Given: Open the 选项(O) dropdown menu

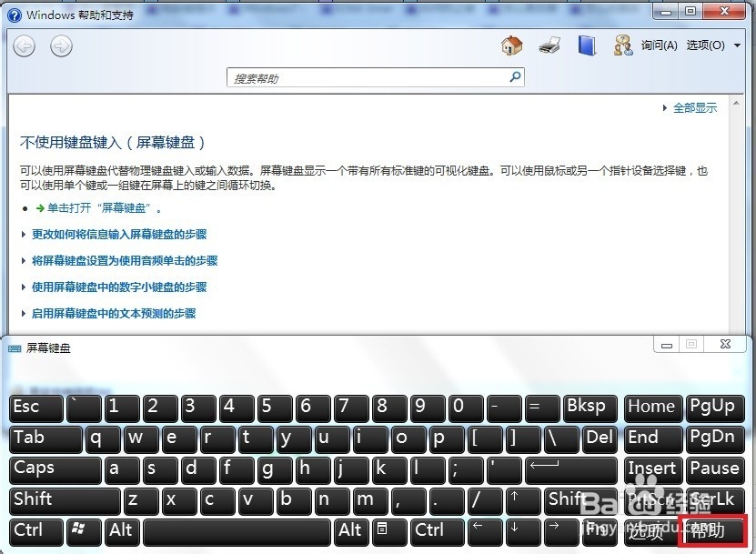Looking at the screenshot, I should pos(713,45).
